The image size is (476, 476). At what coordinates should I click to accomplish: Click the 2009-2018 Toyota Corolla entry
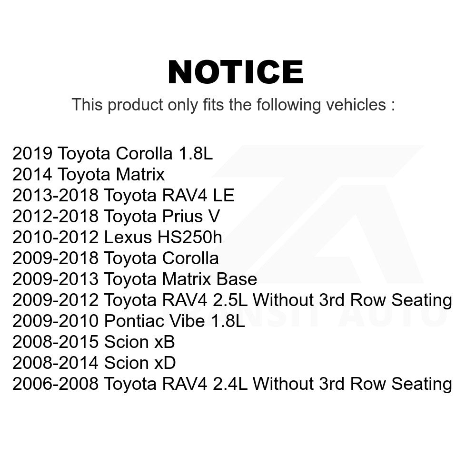[116, 258]
